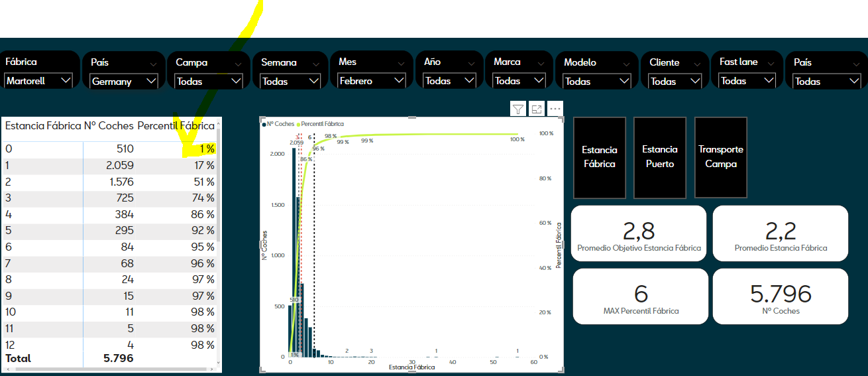Sort table by Percentil Fábrica column header
The height and width of the screenshot is (376, 868).
[x=176, y=125]
